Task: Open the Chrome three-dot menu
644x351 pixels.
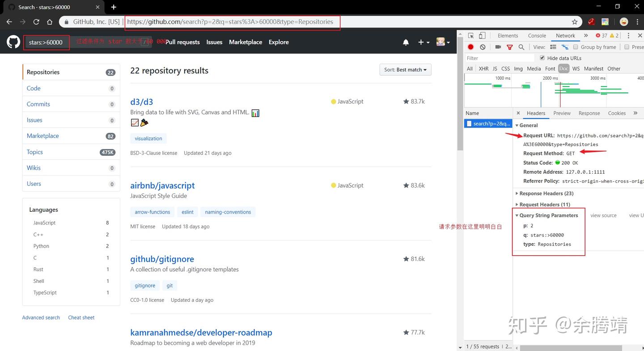Action: (x=637, y=21)
